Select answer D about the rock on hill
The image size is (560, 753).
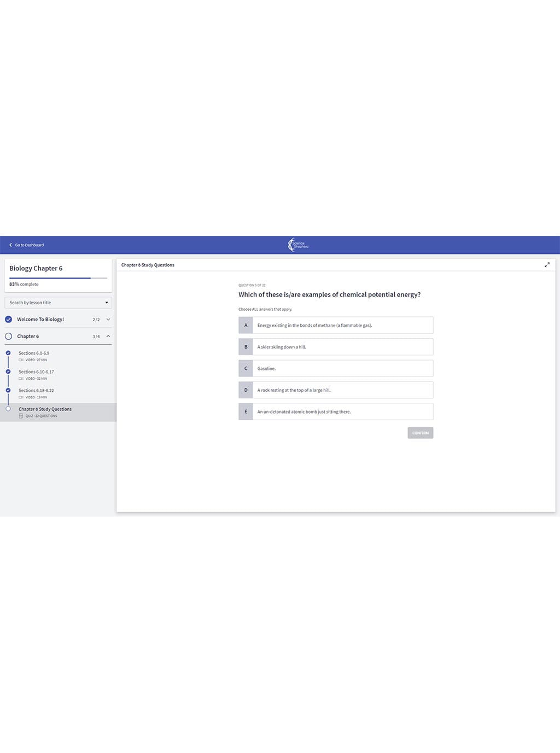tap(336, 390)
